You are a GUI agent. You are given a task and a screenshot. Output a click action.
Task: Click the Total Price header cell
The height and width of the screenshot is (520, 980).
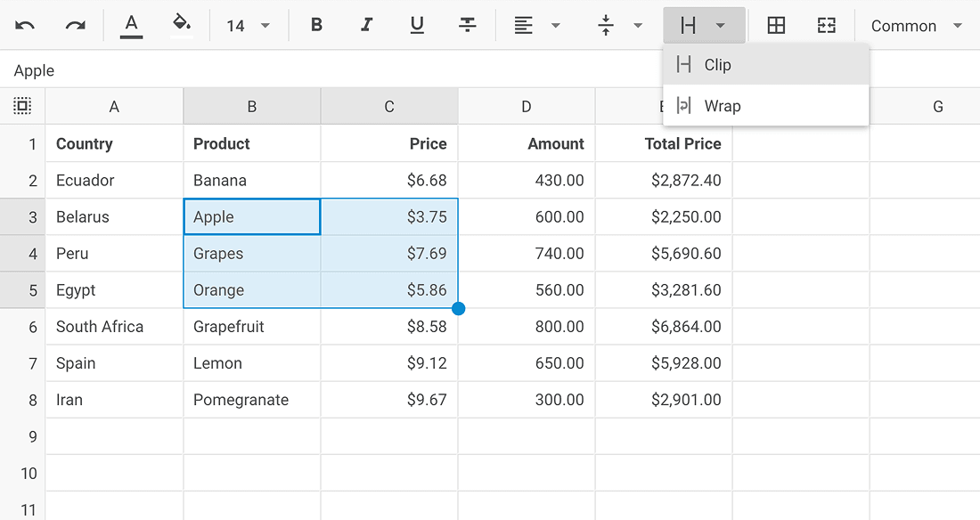pos(664,143)
